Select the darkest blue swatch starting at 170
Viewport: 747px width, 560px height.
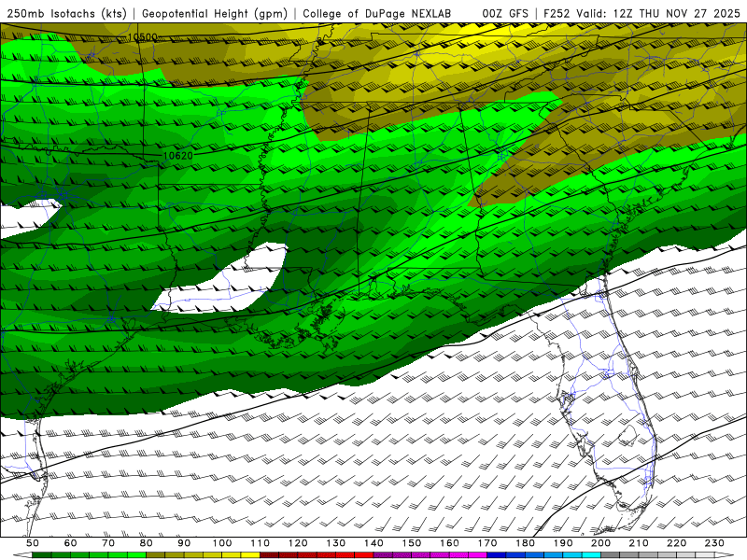[x=497, y=555]
